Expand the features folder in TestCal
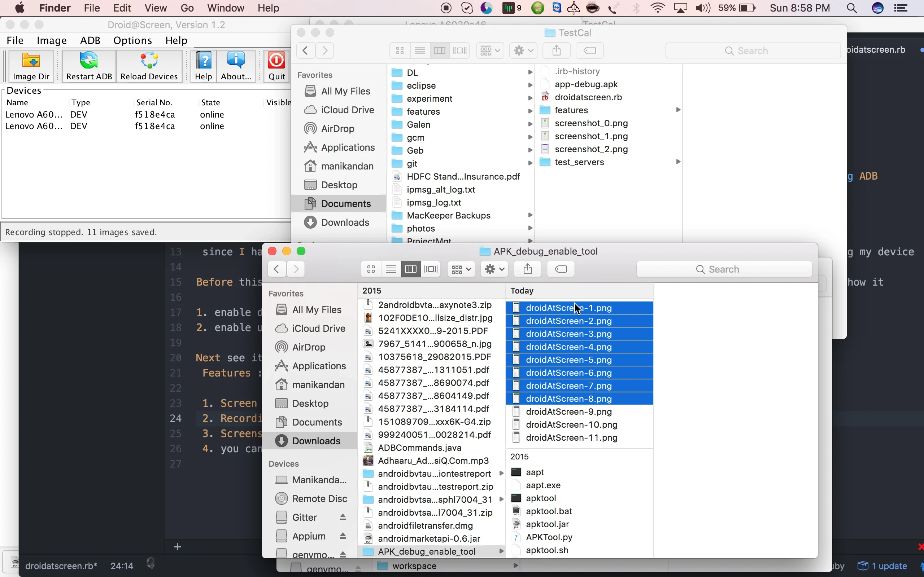The width and height of the screenshot is (924, 577). coord(678,110)
